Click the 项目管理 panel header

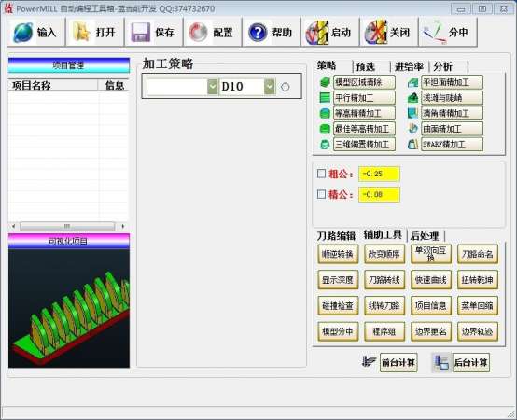[x=69, y=65]
